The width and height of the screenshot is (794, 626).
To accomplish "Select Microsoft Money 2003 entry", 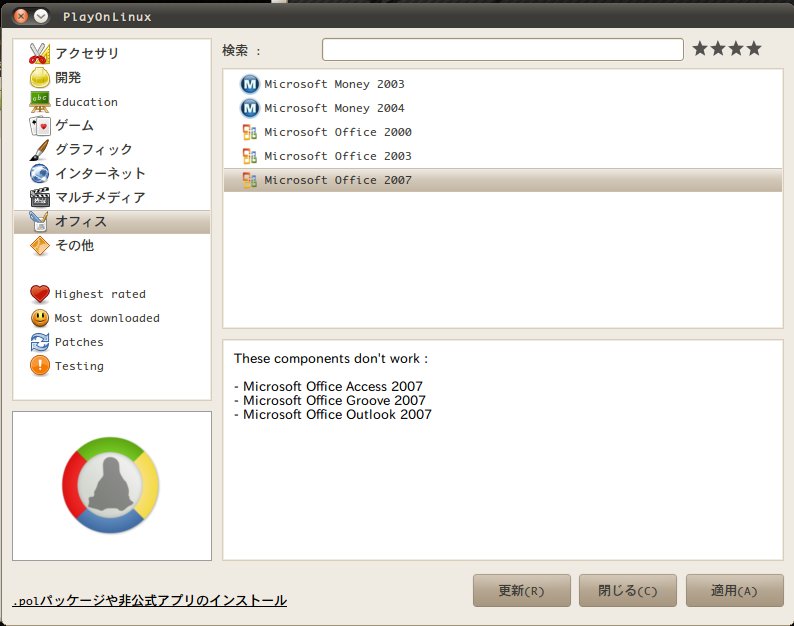I will tap(503, 84).
